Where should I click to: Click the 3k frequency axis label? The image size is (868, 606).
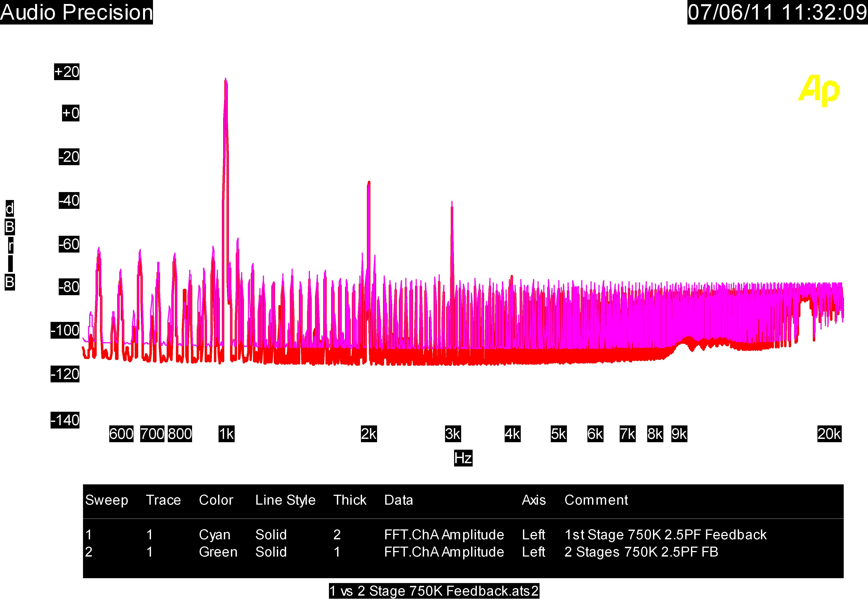(453, 434)
